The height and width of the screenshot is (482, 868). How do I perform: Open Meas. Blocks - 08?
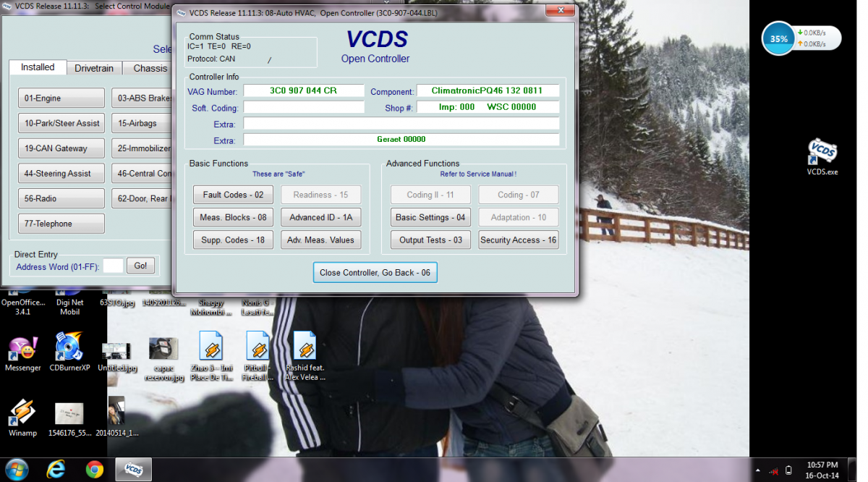[x=233, y=217]
